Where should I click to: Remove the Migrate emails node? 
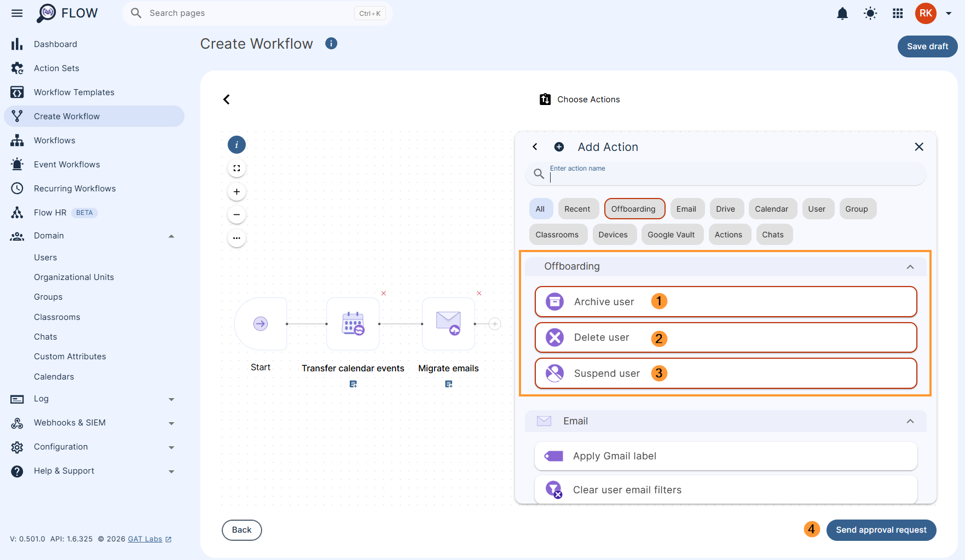pyautogui.click(x=479, y=294)
